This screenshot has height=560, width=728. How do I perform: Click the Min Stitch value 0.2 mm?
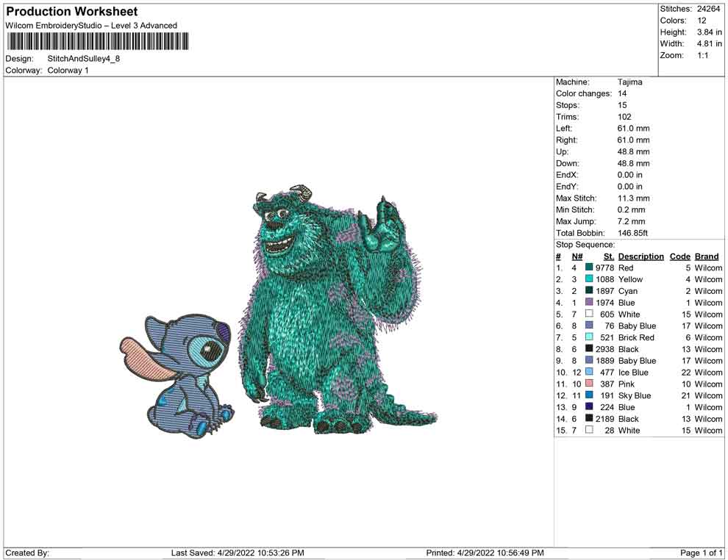631,209
